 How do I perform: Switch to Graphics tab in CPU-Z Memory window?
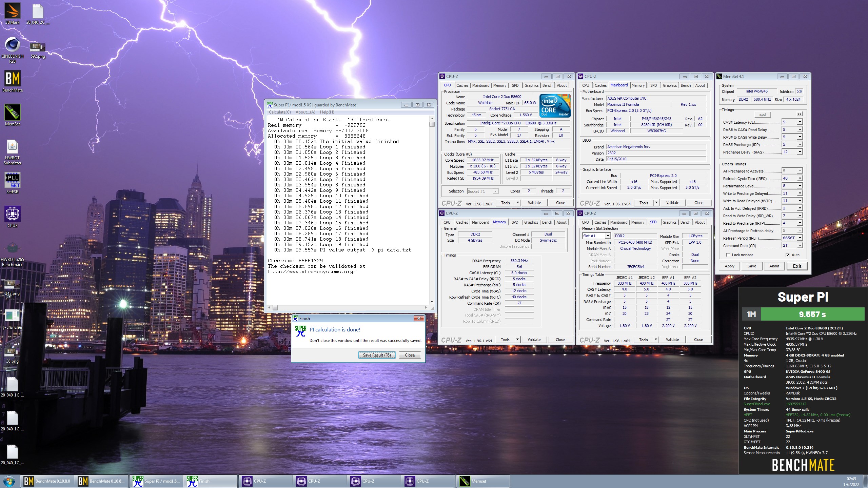pyautogui.click(x=531, y=222)
